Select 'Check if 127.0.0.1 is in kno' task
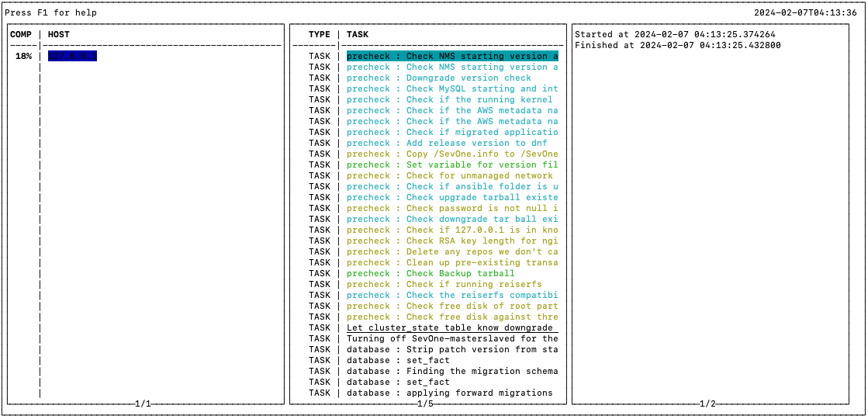Screen dimensions: 868x419 click(452, 230)
